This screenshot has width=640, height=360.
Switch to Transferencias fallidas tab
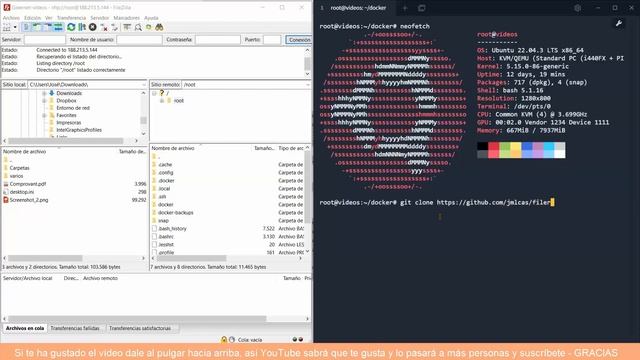75,328
